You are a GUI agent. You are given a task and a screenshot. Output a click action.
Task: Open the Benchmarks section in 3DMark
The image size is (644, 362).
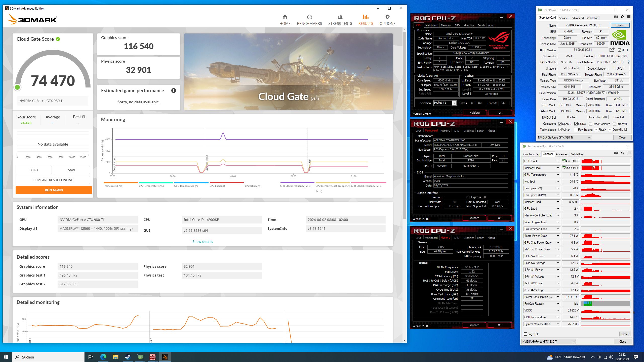309,20
